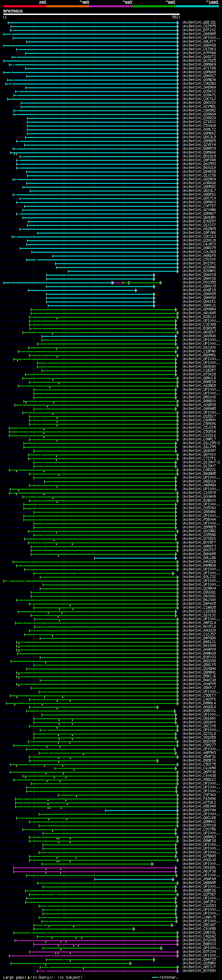222x980 pixels.
Task: Select subject UniRef100_A8JF38
Action: [199, 871]
